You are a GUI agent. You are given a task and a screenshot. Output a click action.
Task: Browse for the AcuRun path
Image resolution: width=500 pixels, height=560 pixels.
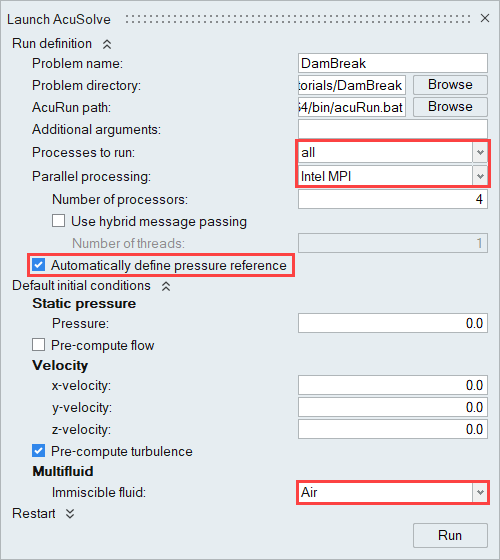coord(450,107)
